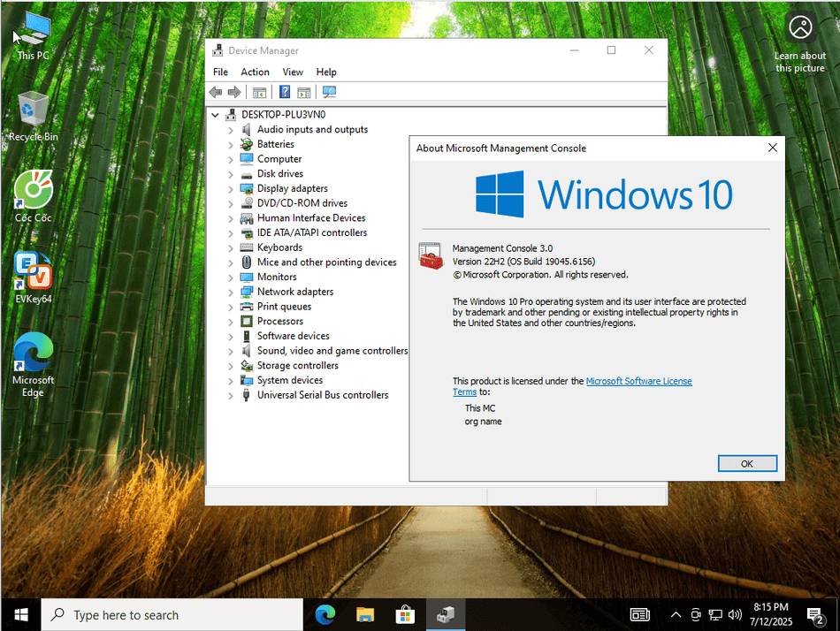The width and height of the screenshot is (840, 631).
Task: Select the Network adapters category icon
Action: coord(247,292)
